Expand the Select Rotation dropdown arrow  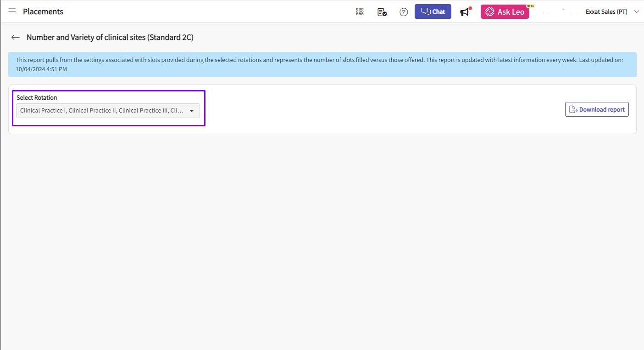click(192, 111)
